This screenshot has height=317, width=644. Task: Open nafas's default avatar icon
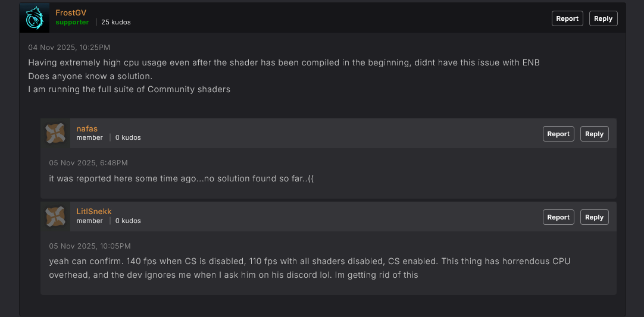[x=55, y=133]
